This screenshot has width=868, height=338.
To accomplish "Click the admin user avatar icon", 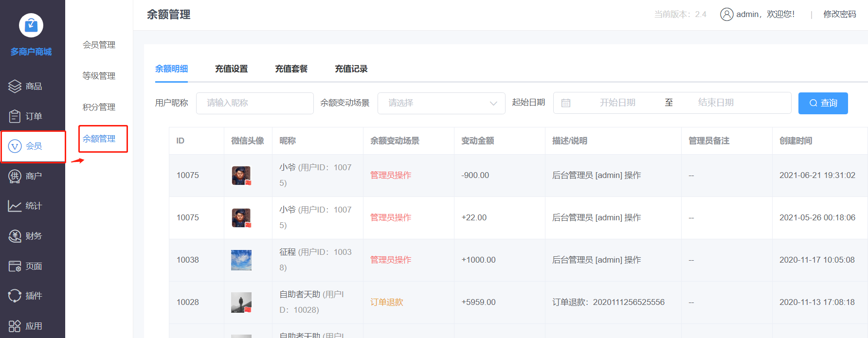I will pos(727,14).
